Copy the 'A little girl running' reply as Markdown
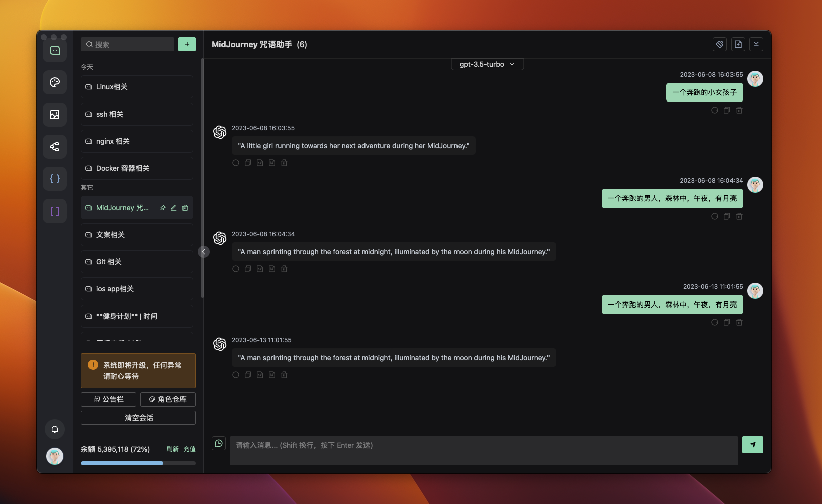Image resolution: width=822 pixels, height=504 pixels. click(272, 163)
